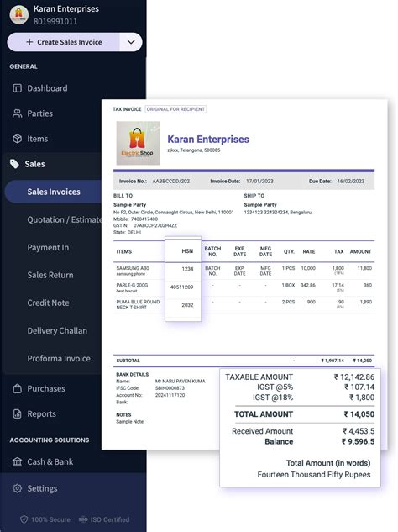Image resolution: width=398 pixels, height=532 pixels.
Task: Click the Parties people icon
Action: click(x=18, y=113)
